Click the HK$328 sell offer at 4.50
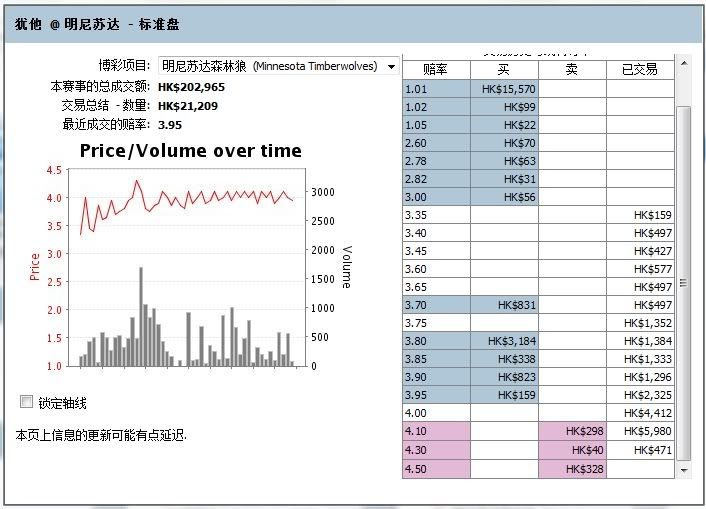Viewport: 706px width, 509px height. click(x=572, y=468)
